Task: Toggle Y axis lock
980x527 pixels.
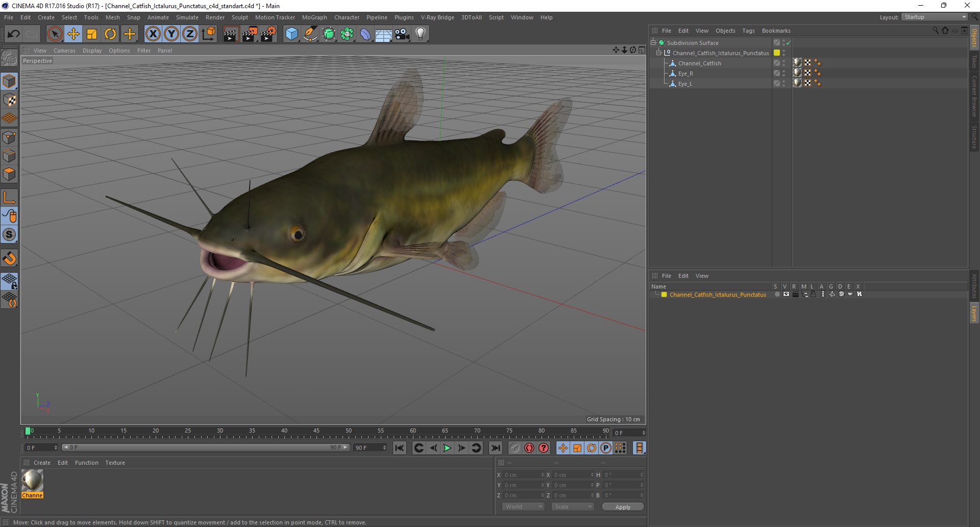Action: [x=171, y=34]
